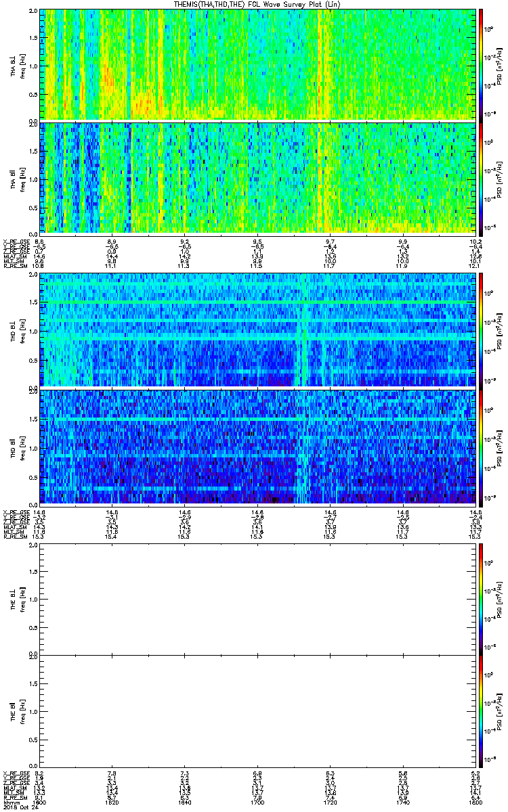Click the THE B-perpendicular freq [Hz] axis label

tap(22, 598)
